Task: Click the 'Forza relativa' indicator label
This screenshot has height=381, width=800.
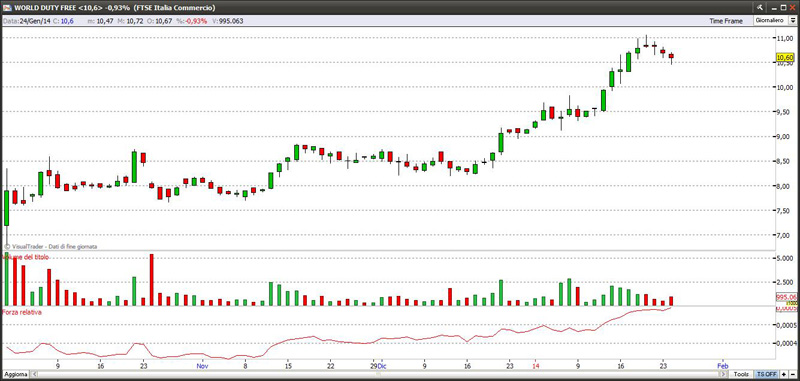Action: click(x=22, y=312)
